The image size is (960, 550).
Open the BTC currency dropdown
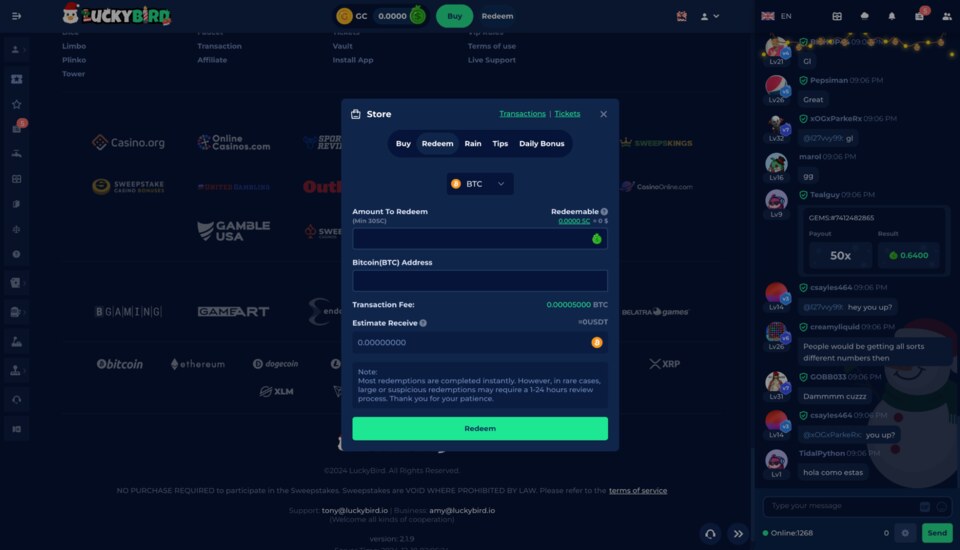pyautogui.click(x=480, y=184)
